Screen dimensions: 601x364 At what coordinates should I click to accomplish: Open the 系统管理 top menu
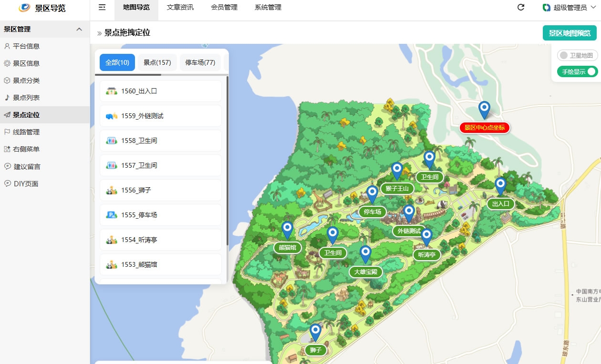coord(268,7)
